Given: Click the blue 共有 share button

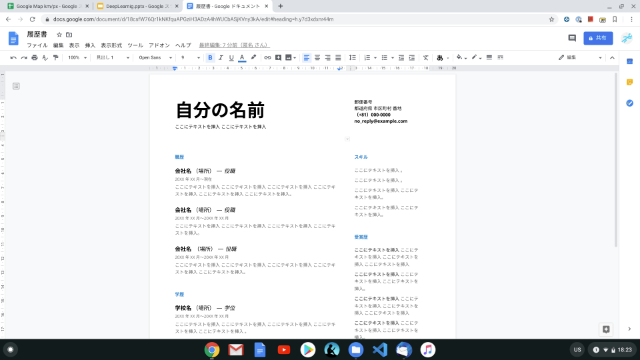Looking at the screenshot, I should coord(598,38).
